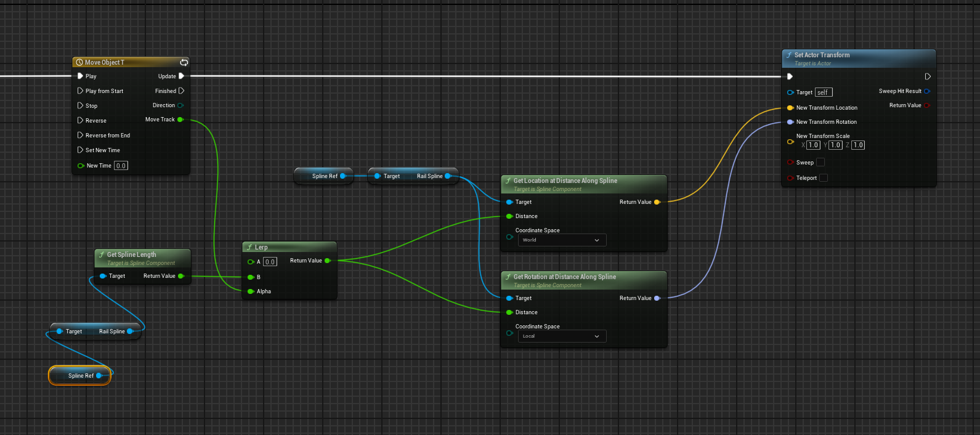This screenshot has width=980, height=435.
Task: Click the Move Track output pin
Action: point(180,120)
